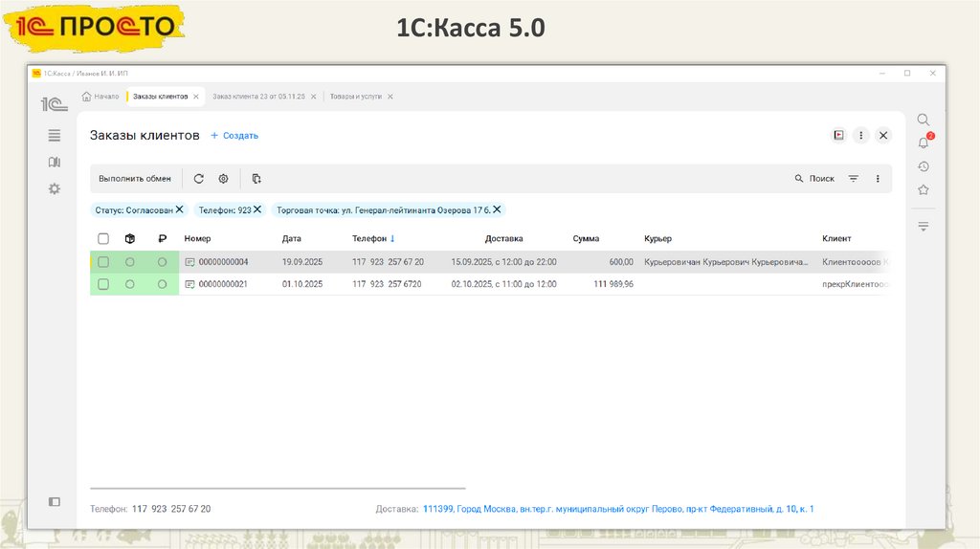
Task: Open list settings gear in toolbar
Action: point(223,179)
